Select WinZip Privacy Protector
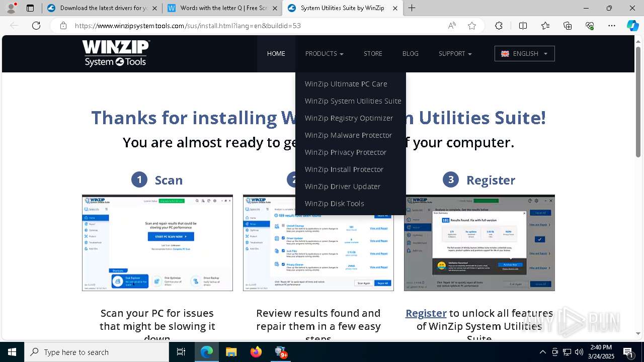The height and width of the screenshot is (362, 644). click(x=346, y=152)
